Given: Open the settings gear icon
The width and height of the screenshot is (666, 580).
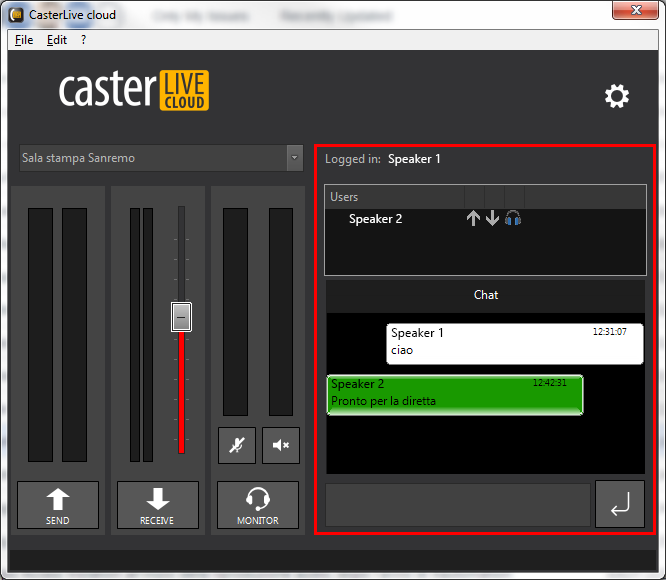Looking at the screenshot, I should tap(617, 96).
